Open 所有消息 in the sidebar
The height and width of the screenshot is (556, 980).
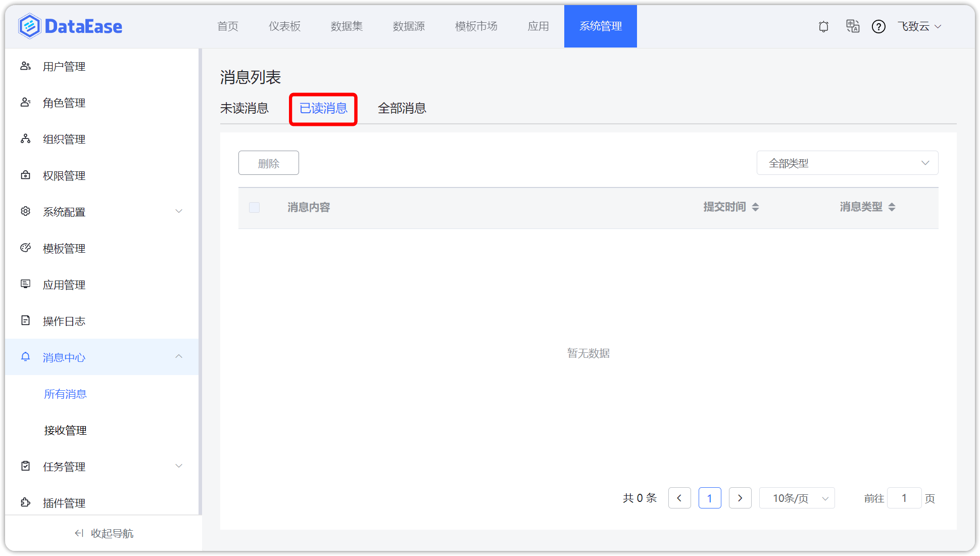65,394
